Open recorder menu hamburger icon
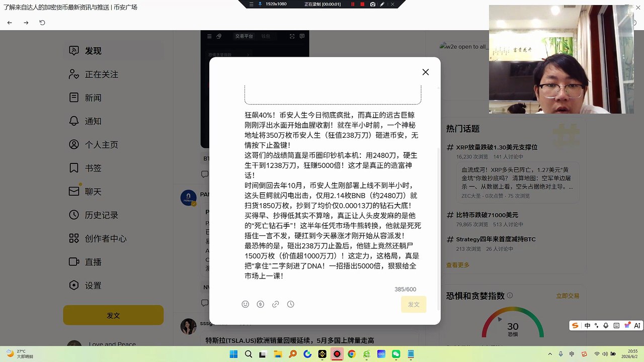 [x=251, y=4]
